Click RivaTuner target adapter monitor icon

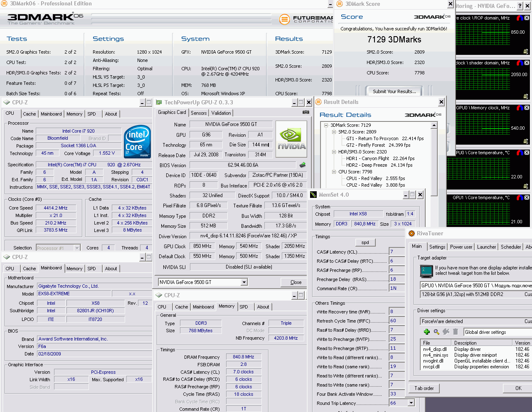tap(426, 271)
